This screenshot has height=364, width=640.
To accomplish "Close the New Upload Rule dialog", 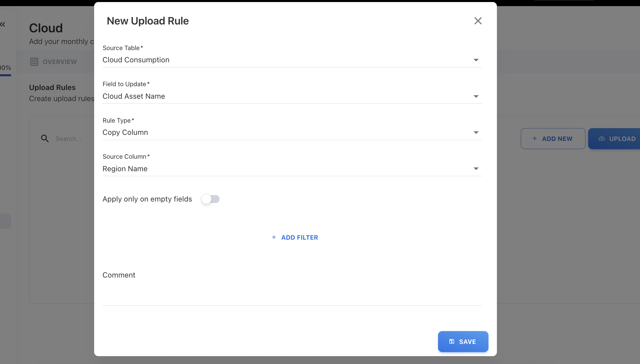I will point(478,21).
